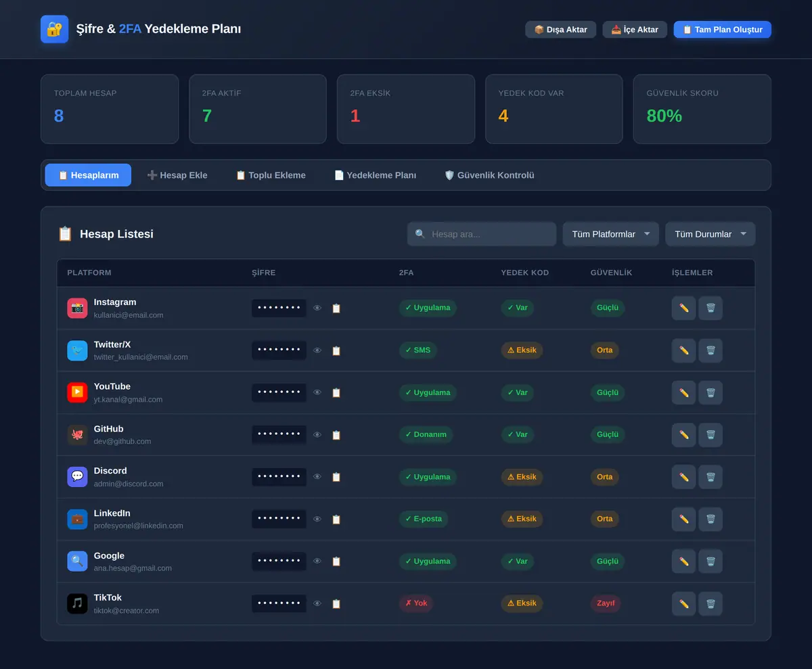Click the SMS 2FA badge for Twitter/X
The image size is (812, 669).
click(x=418, y=350)
